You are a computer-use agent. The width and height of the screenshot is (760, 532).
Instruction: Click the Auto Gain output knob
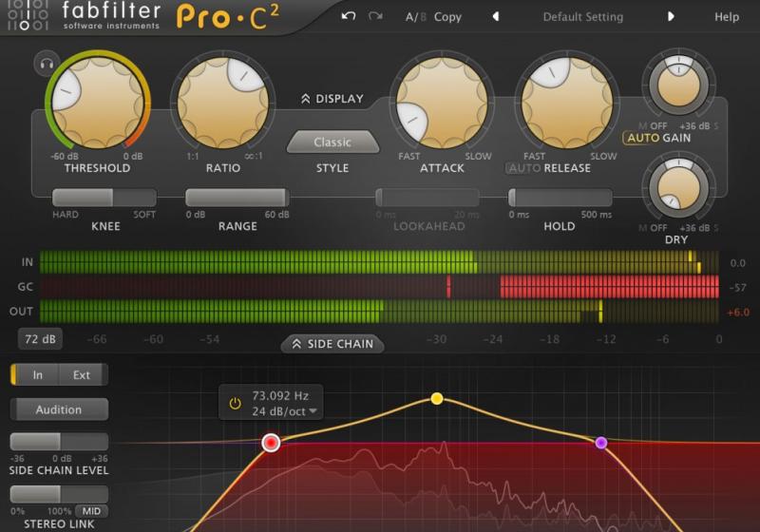click(x=678, y=84)
